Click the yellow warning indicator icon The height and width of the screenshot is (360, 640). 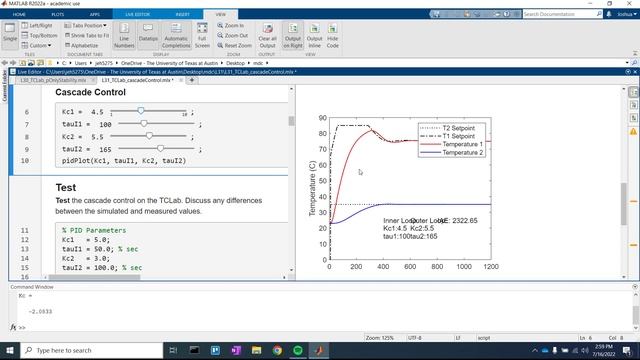[633, 131]
